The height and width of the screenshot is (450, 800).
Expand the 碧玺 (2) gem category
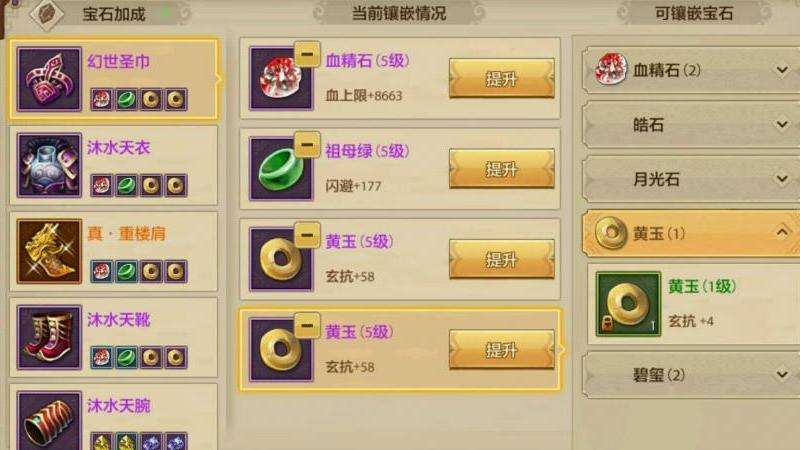[691, 376]
